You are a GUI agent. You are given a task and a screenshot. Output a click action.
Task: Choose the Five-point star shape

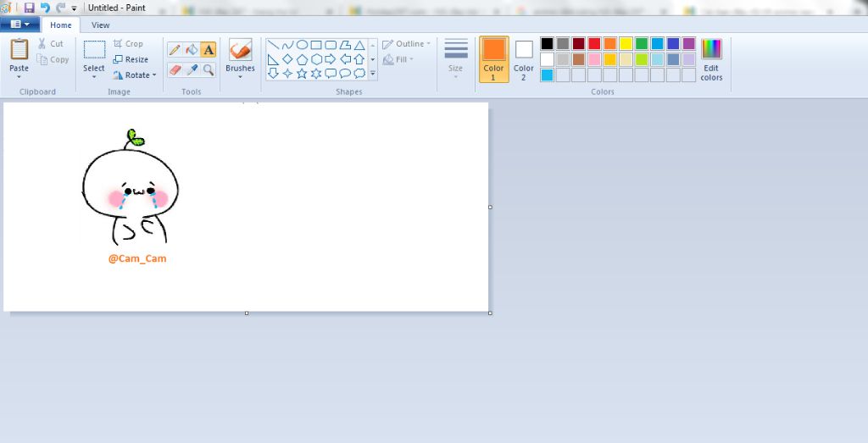302,73
